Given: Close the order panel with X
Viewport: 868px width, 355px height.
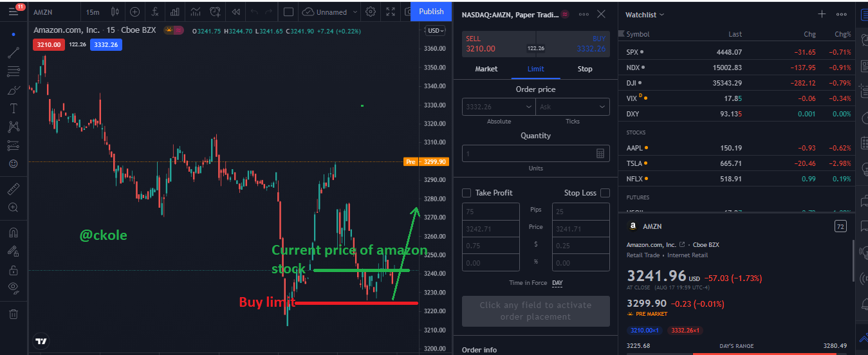Looking at the screenshot, I should (601, 14).
